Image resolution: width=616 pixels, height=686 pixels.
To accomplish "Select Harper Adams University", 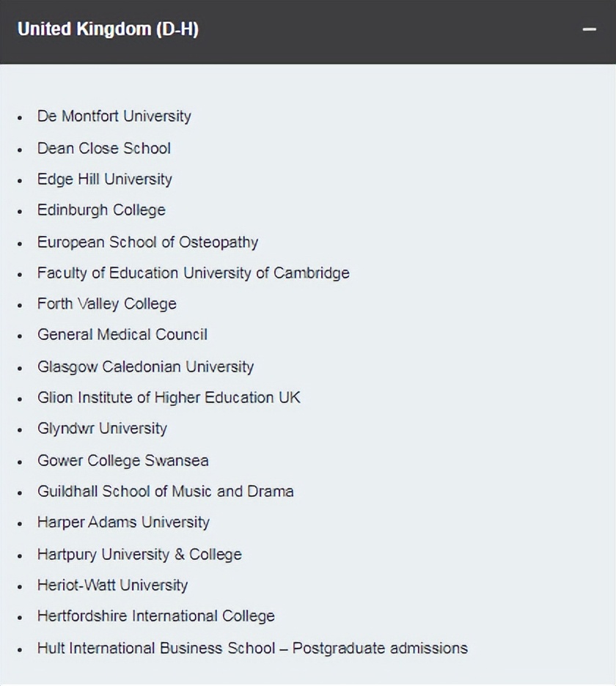I will (x=123, y=523).
